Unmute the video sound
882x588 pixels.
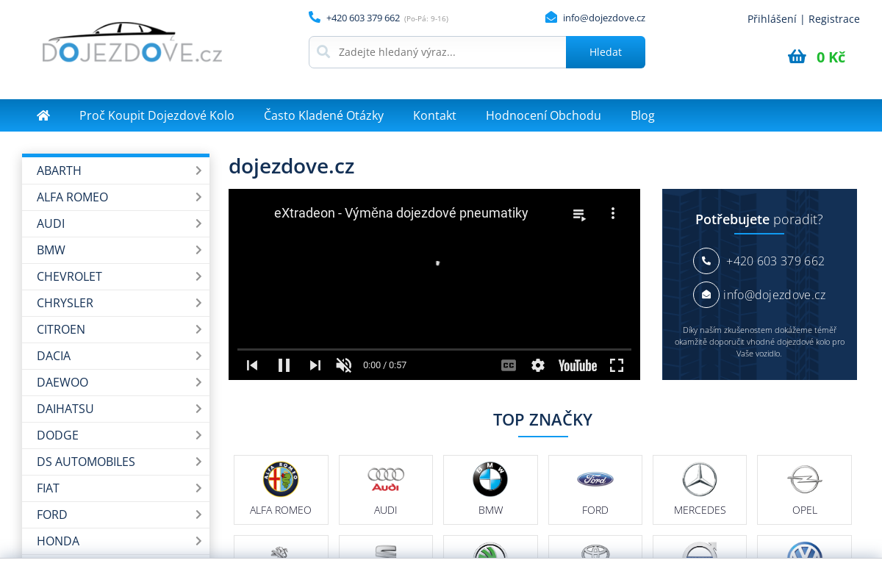pos(343,365)
